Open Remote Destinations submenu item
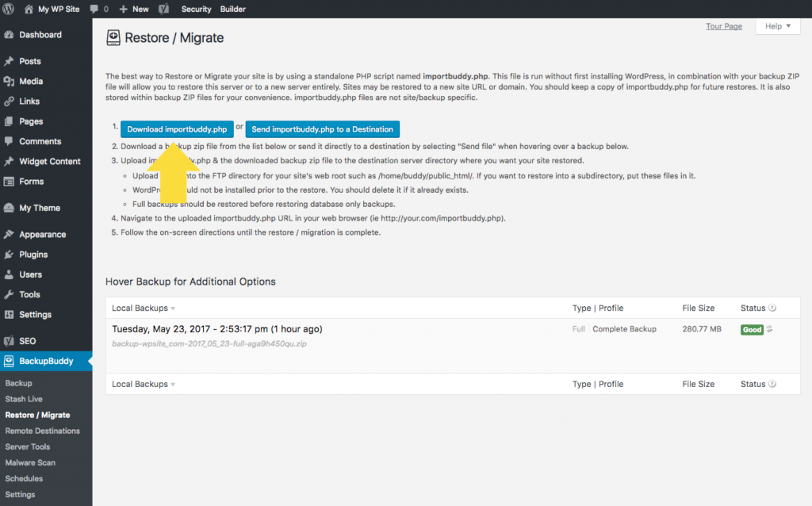This screenshot has width=812, height=506. coord(43,431)
